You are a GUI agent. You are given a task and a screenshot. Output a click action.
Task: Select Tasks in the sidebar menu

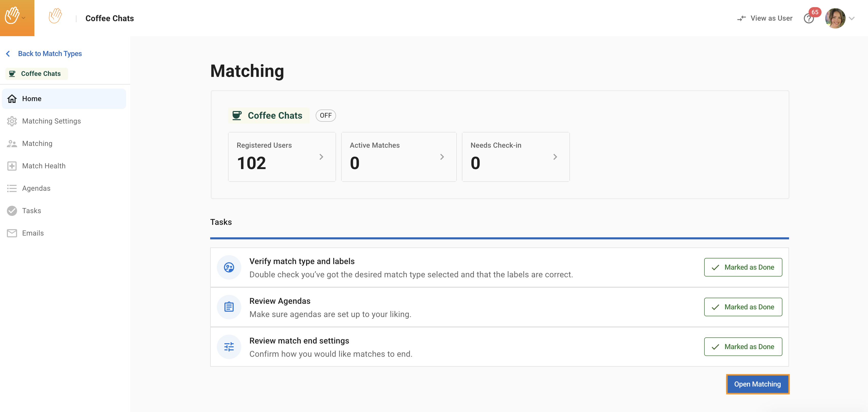31,211
